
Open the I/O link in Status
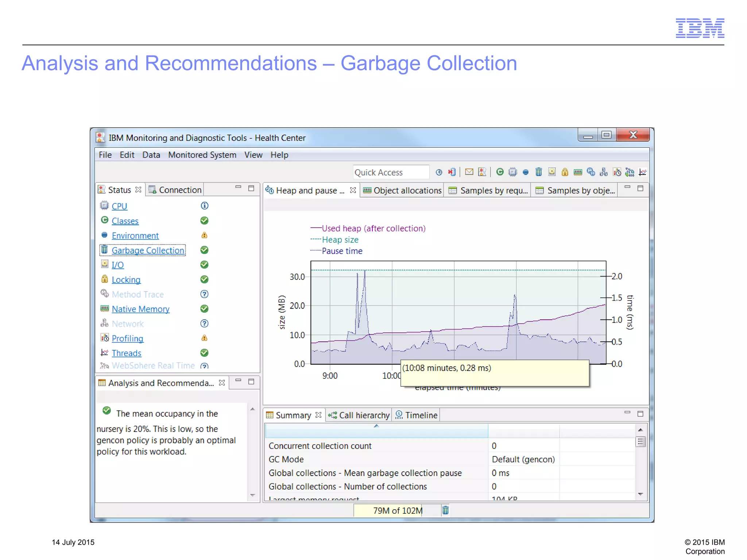118,265
